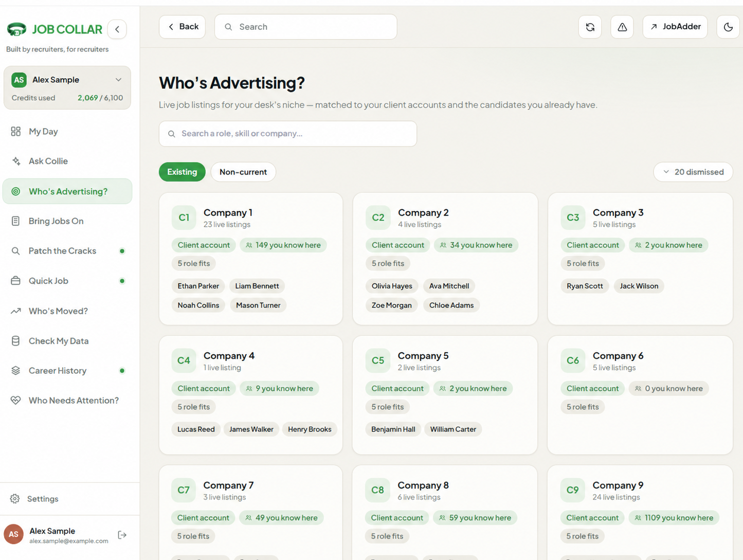Navigate to Who's Moved?
This screenshot has height=560, width=743.
point(67,311)
